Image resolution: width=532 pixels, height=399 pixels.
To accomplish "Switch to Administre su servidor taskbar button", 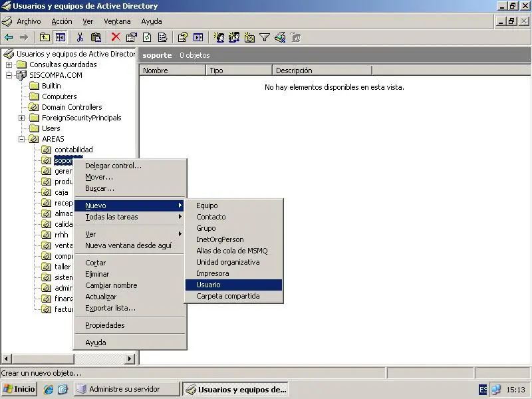I will [x=127, y=389].
